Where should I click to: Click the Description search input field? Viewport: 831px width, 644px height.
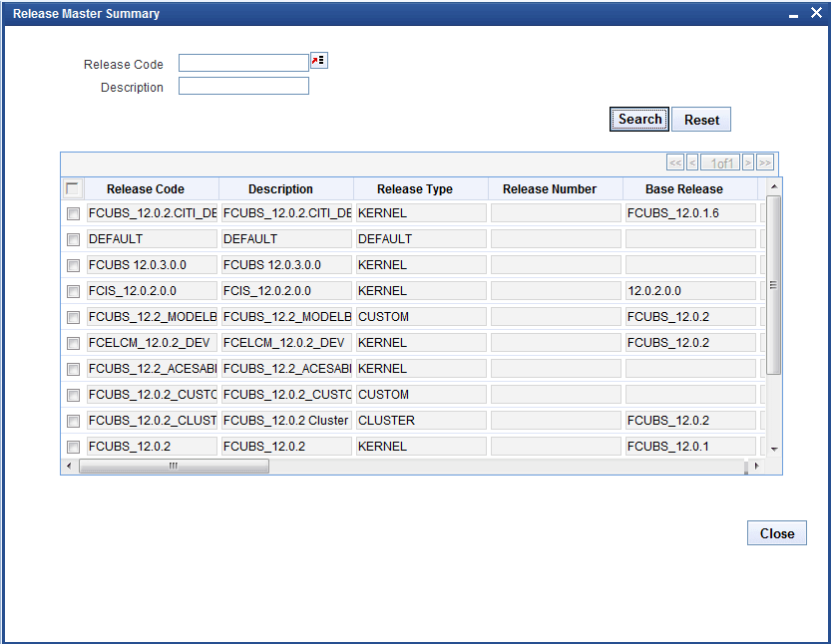(243, 86)
